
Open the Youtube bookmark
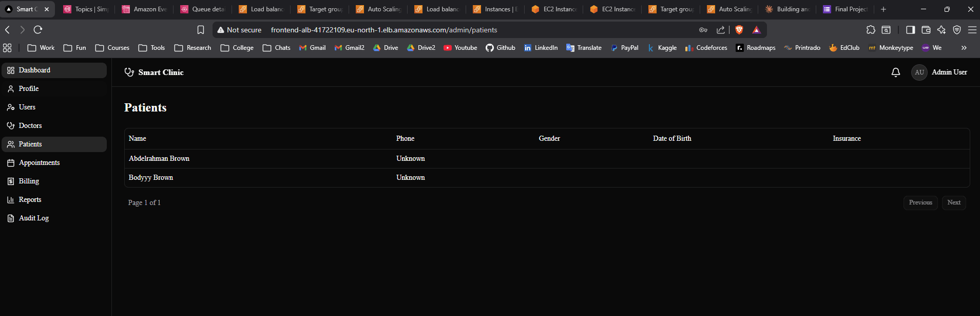[x=460, y=48]
